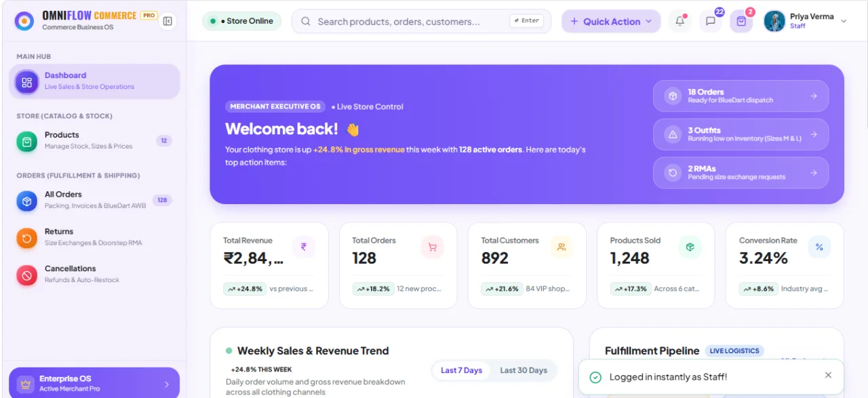The height and width of the screenshot is (398, 868).
Task: Click the +24.8% revenue trend badge
Action: pos(244,289)
